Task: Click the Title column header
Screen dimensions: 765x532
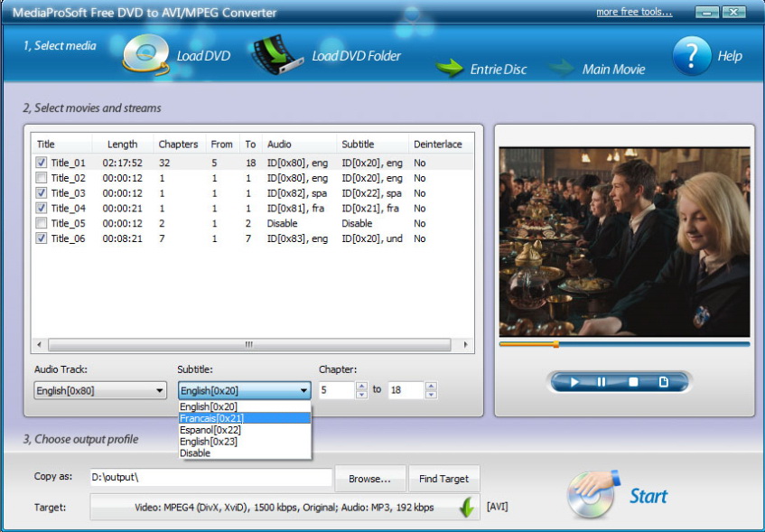Action: [62, 144]
